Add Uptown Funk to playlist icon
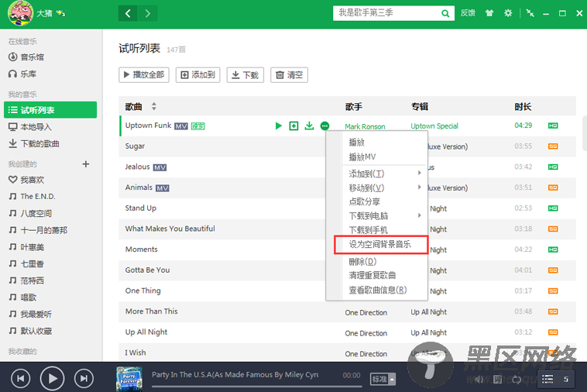Viewport: 587px width, 392px height. (293, 126)
